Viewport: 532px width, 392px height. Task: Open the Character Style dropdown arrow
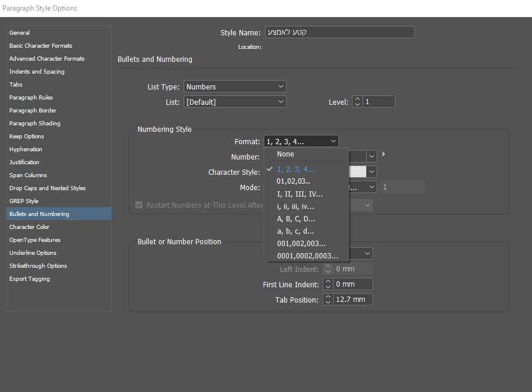372,172
